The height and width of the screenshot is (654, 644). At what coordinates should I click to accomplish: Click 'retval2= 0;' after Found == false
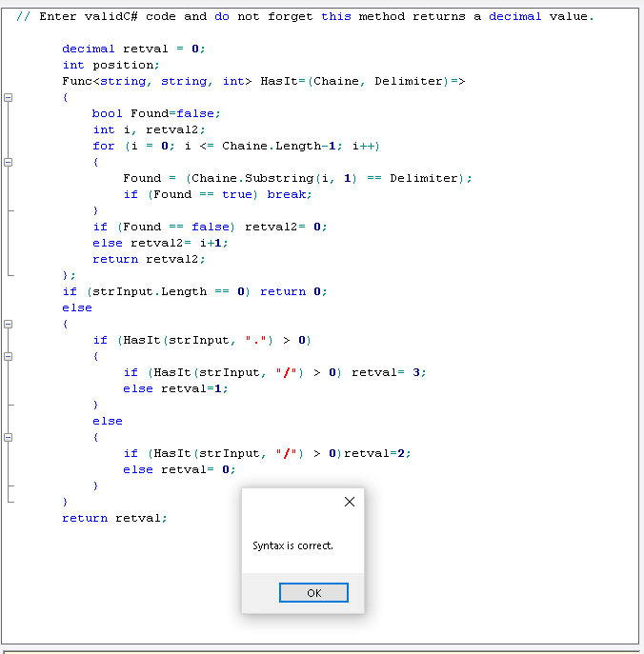click(x=286, y=227)
